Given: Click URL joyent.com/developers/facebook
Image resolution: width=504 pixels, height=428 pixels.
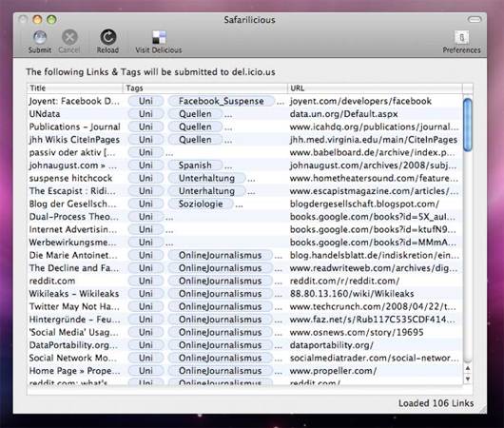Looking at the screenshot, I should pyautogui.click(x=360, y=101).
